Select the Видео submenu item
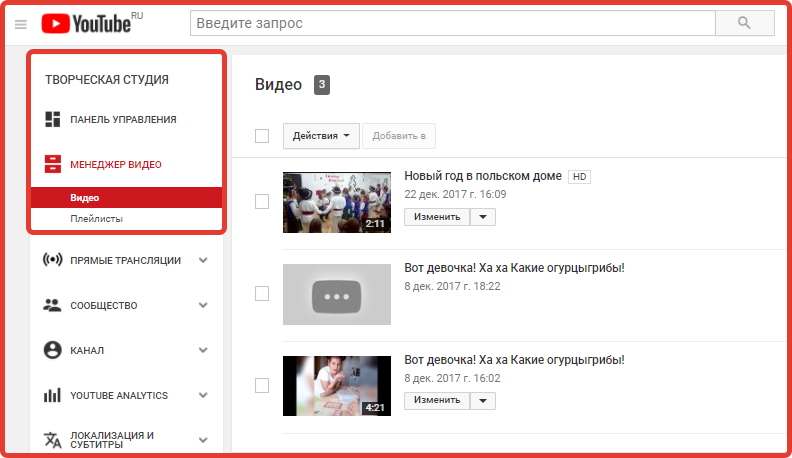The height and width of the screenshot is (458, 792). tap(126, 197)
